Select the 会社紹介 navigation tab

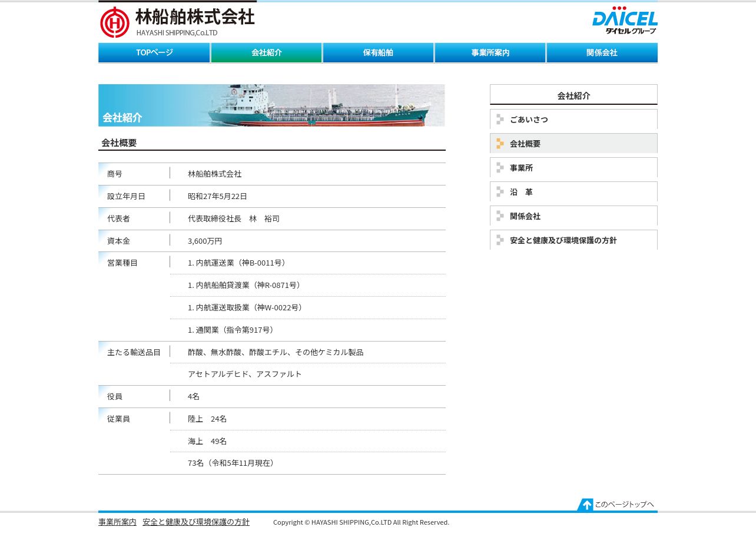tap(266, 52)
